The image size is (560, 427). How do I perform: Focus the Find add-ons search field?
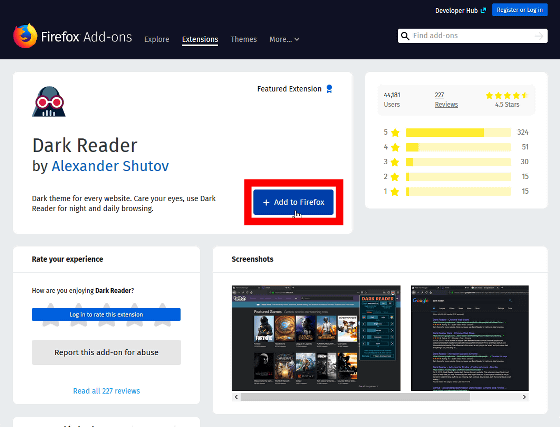coord(472,36)
